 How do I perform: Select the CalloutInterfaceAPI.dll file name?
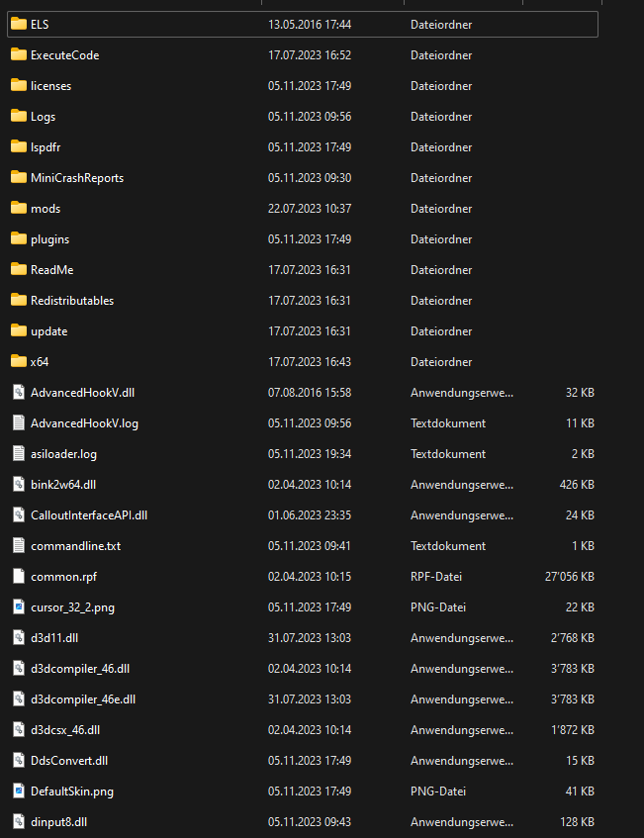(x=89, y=515)
